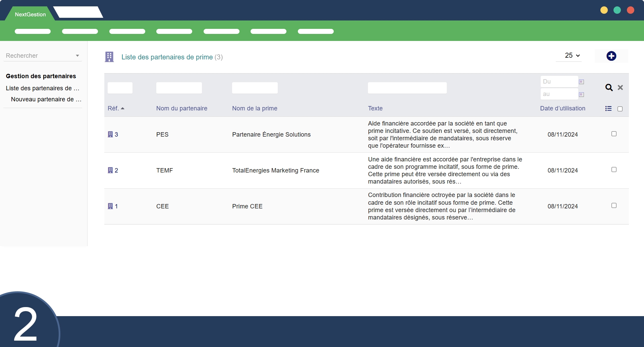The height and width of the screenshot is (347, 644).
Task: Click the 'Nom de la prime' filter field
Action: tap(255, 88)
